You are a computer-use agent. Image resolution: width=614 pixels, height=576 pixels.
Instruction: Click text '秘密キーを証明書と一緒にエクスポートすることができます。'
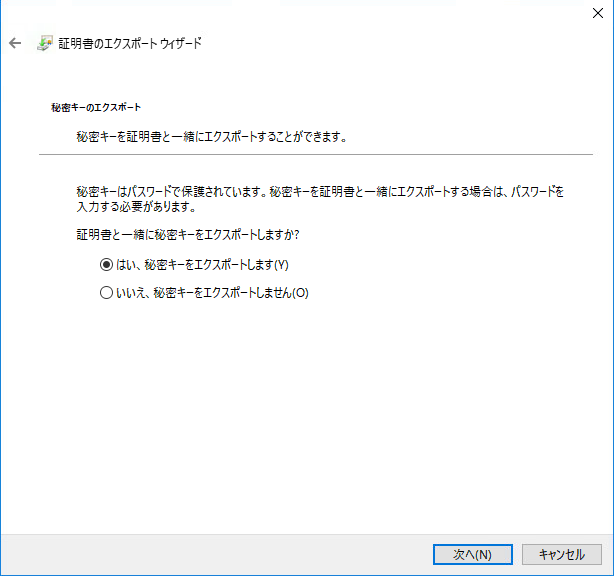212,137
